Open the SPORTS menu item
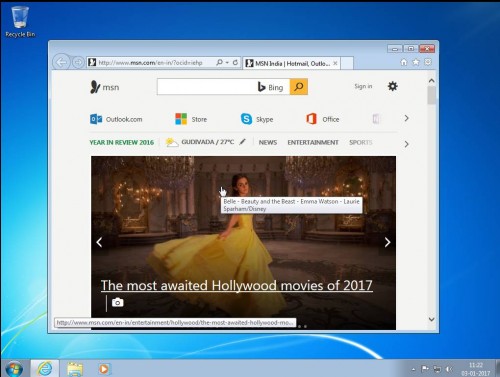Screen dimensions: 500x377 [x=361, y=142]
